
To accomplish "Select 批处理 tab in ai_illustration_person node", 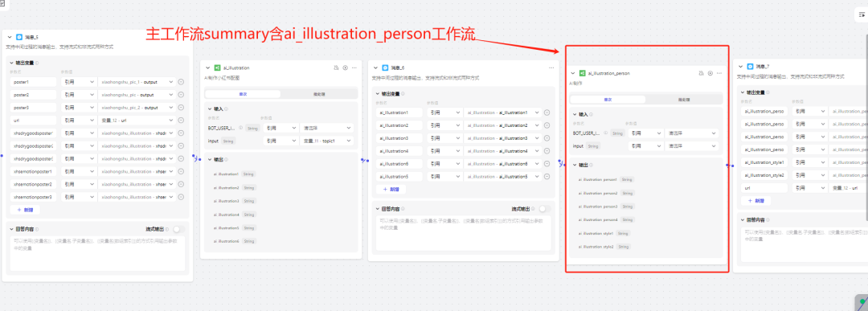I will pos(683,100).
